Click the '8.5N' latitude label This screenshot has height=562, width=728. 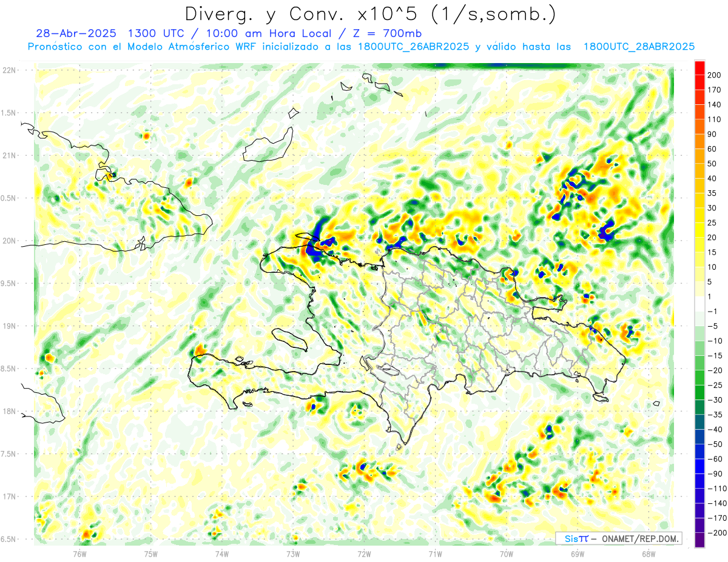[9, 369]
